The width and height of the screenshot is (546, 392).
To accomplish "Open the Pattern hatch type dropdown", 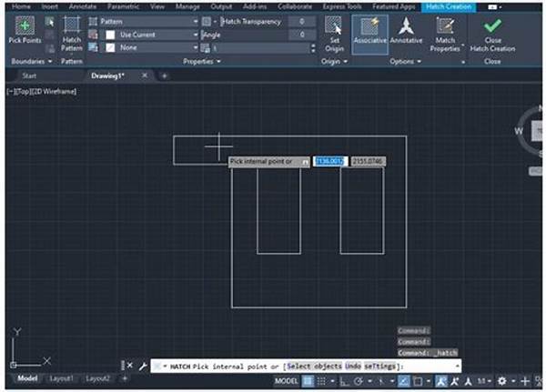I will (147, 20).
